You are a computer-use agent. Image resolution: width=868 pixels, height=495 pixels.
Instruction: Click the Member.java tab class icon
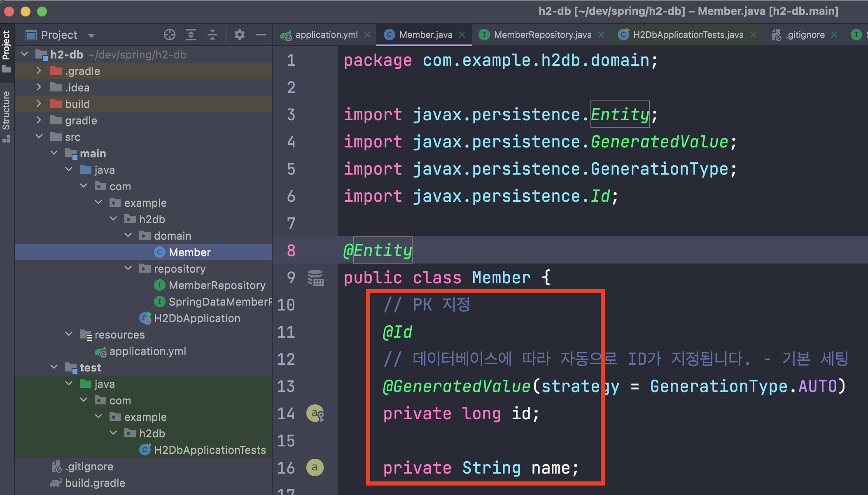coord(389,35)
